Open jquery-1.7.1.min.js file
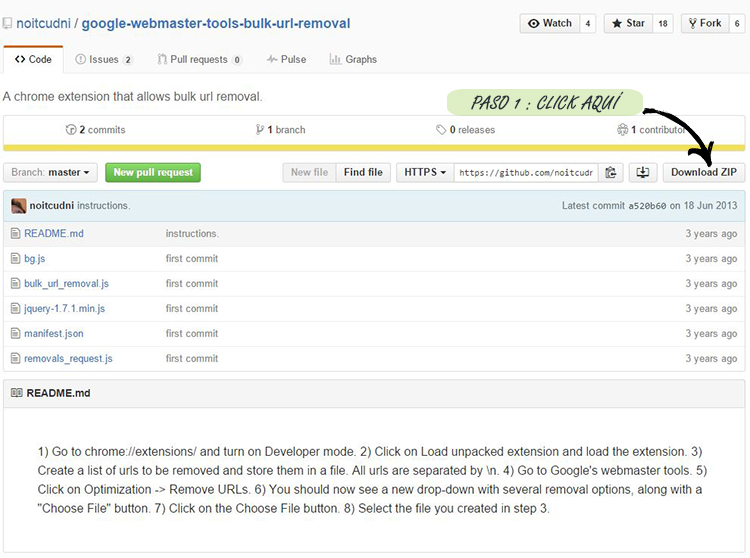Viewport: 750px width, 558px height. click(x=65, y=308)
